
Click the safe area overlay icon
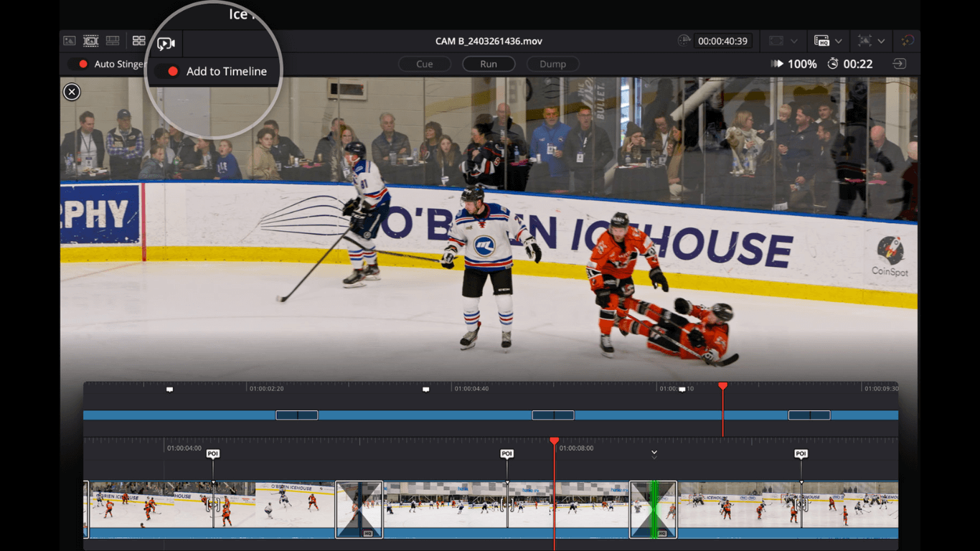point(865,41)
